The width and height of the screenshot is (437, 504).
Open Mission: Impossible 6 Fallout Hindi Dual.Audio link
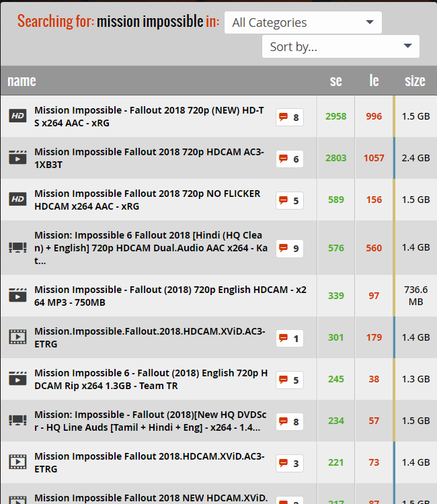[151, 248]
